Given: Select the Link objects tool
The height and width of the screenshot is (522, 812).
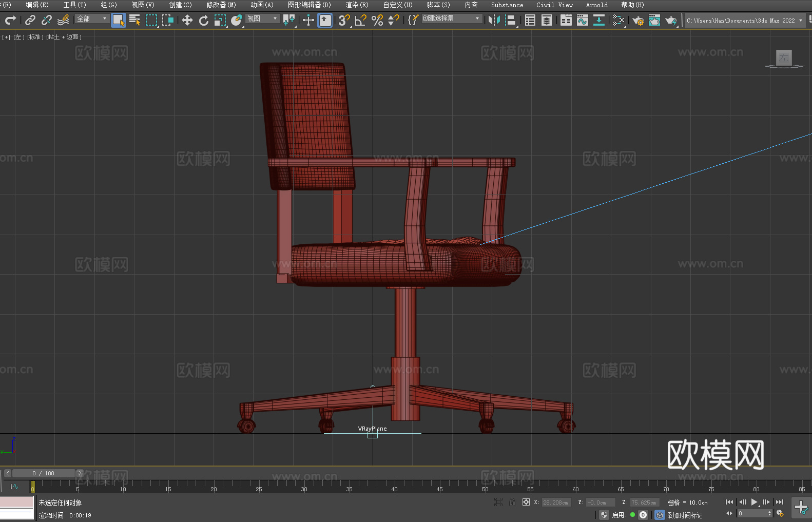Looking at the screenshot, I should [x=30, y=20].
